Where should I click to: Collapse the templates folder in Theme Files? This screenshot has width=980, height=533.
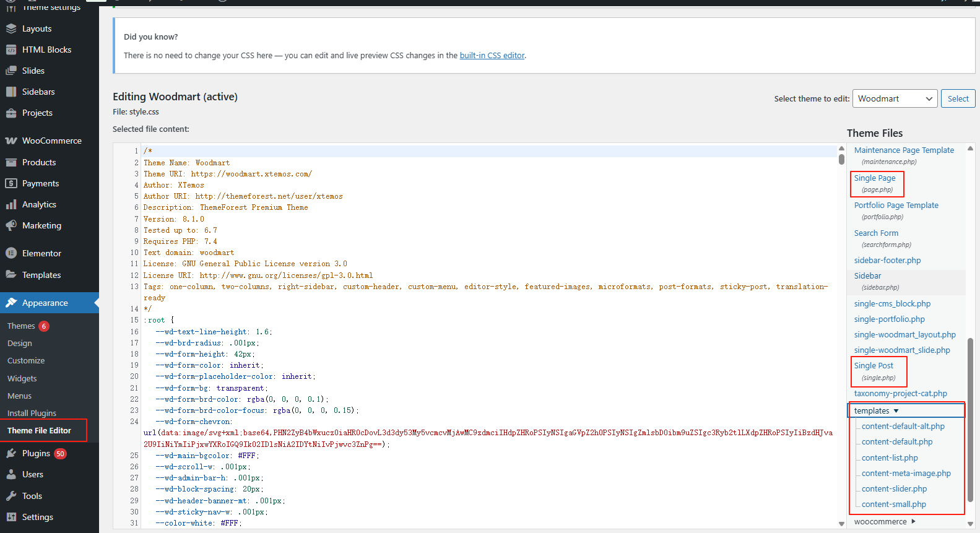[876, 411]
